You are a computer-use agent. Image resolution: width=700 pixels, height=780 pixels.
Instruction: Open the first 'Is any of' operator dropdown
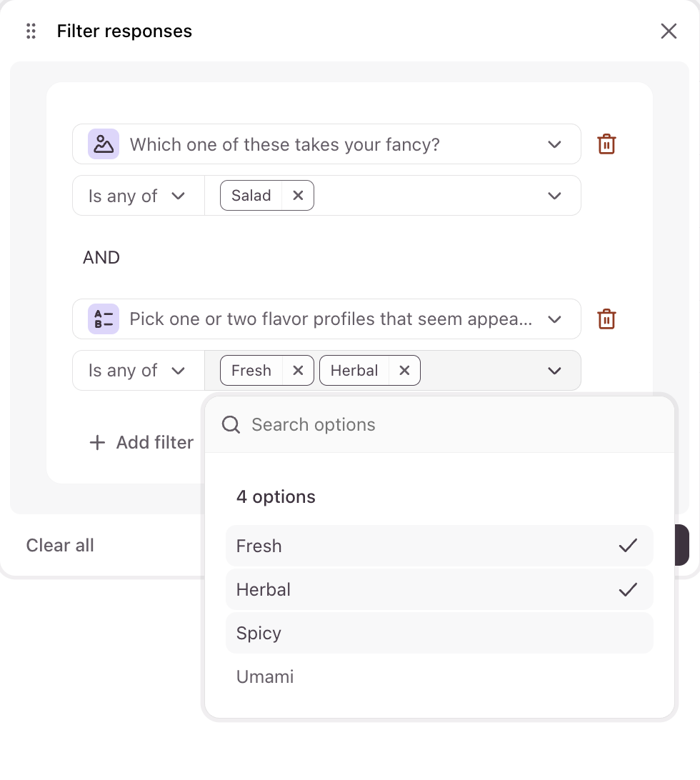point(137,196)
